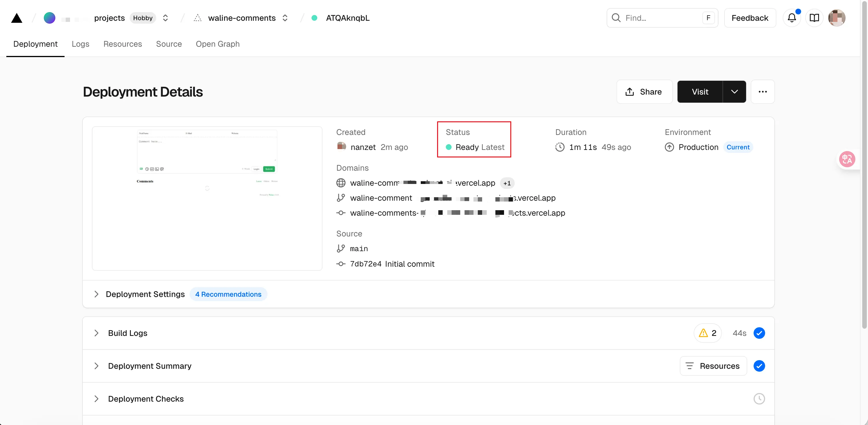
Task: Open the Visit button dropdown arrow
Action: pyautogui.click(x=734, y=92)
